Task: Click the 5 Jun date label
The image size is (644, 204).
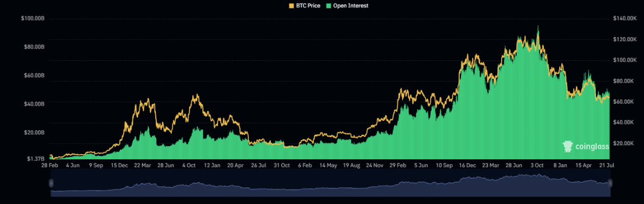Action: (421, 165)
